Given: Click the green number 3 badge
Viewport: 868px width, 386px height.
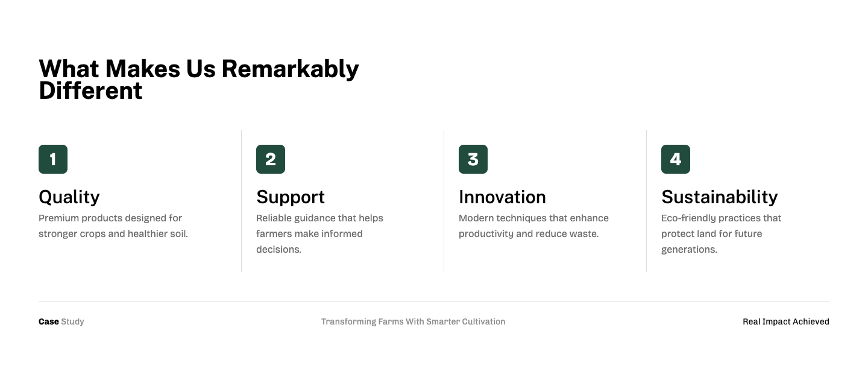Looking at the screenshot, I should click(x=473, y=159).
